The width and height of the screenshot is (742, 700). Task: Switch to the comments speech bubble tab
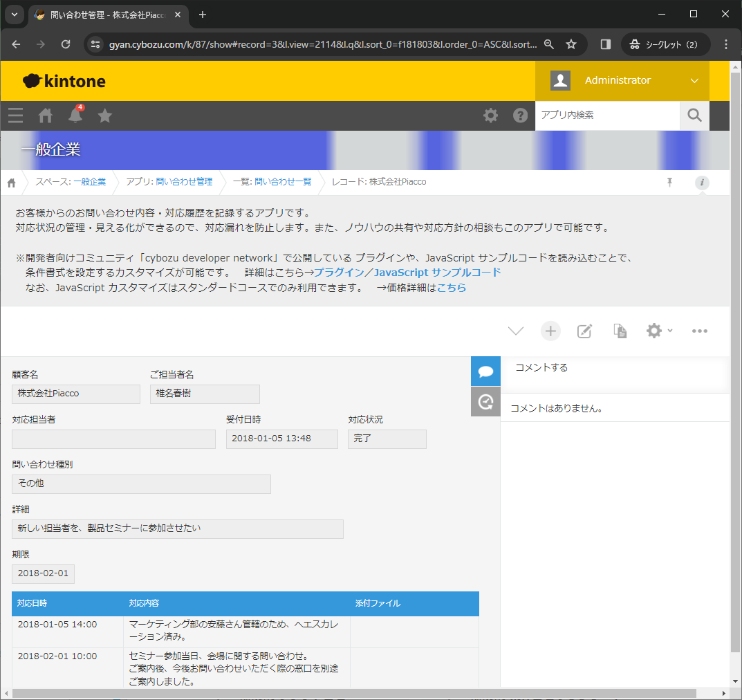(485, 371)
